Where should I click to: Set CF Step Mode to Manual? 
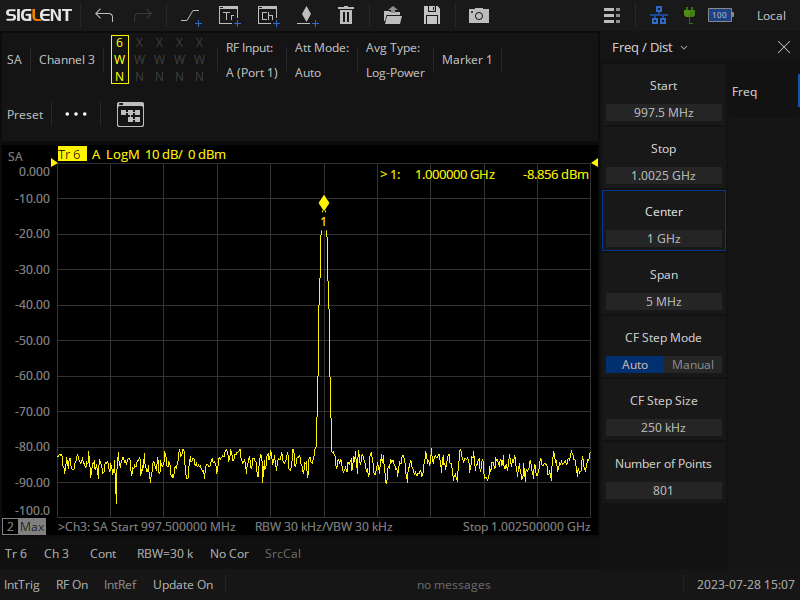click(693, 365)
